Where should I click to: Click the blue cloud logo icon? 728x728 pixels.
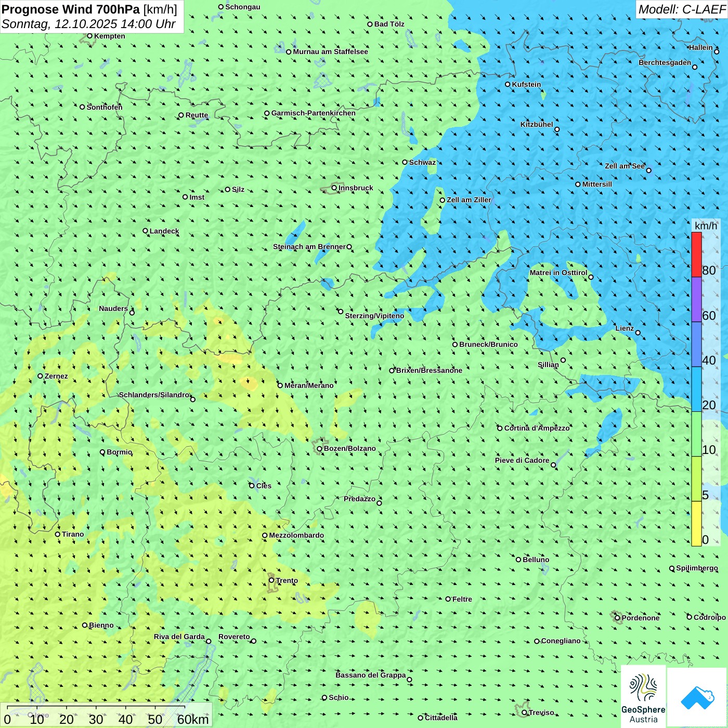tap(697, 697)
